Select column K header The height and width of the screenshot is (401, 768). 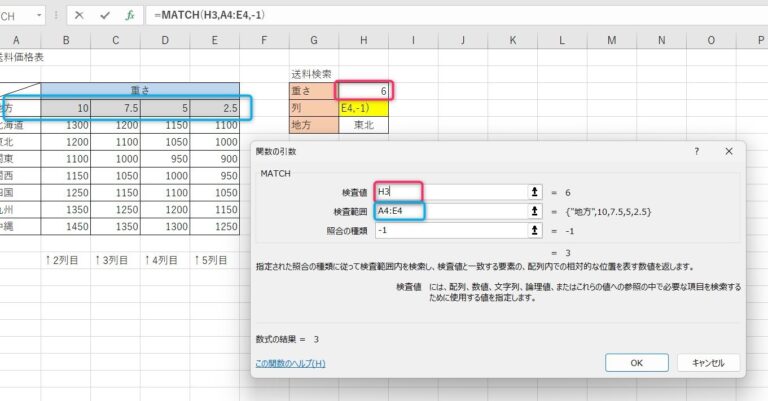coord(512,41)
